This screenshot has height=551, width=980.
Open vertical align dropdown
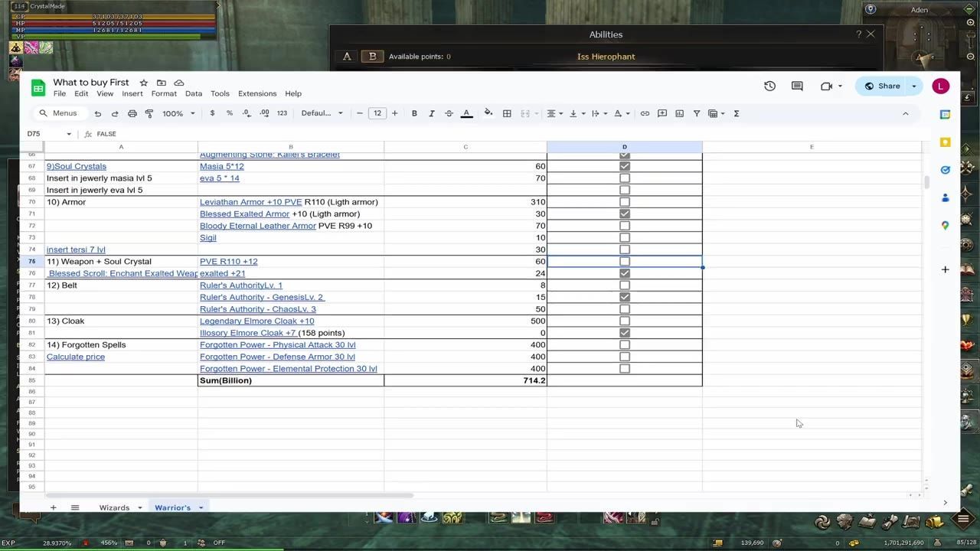click(578, 113)
